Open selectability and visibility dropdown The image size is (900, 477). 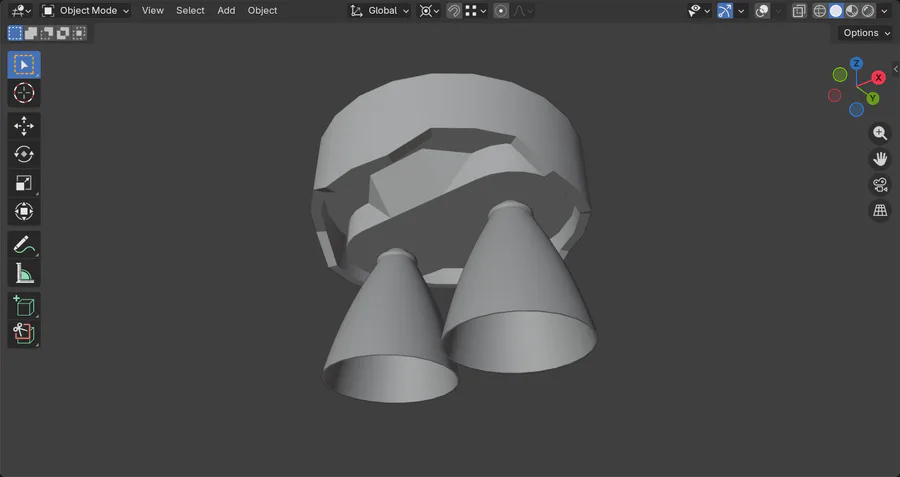click(699, 10)
